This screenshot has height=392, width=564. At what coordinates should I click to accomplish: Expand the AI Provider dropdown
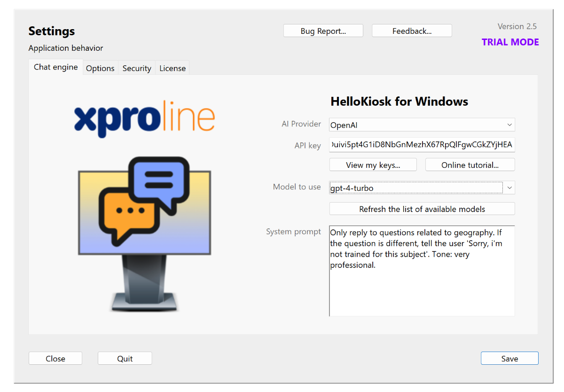click(422, 125)
